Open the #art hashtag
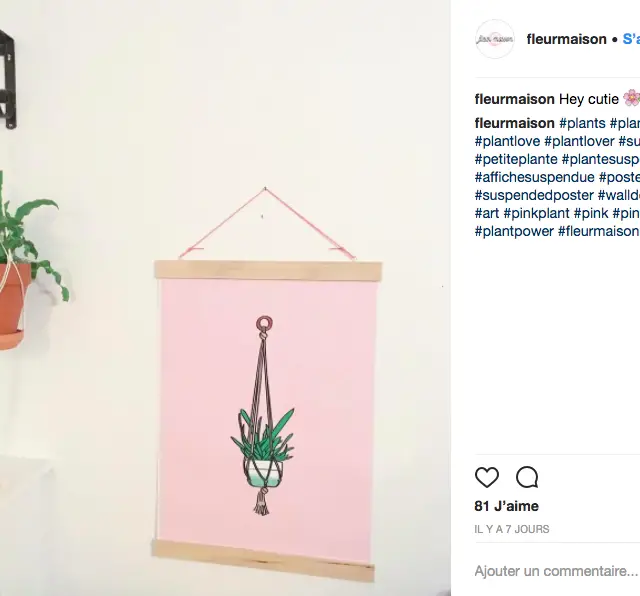Image resolution: width=640 pixels, height=596 pixels. coord(487,213)
